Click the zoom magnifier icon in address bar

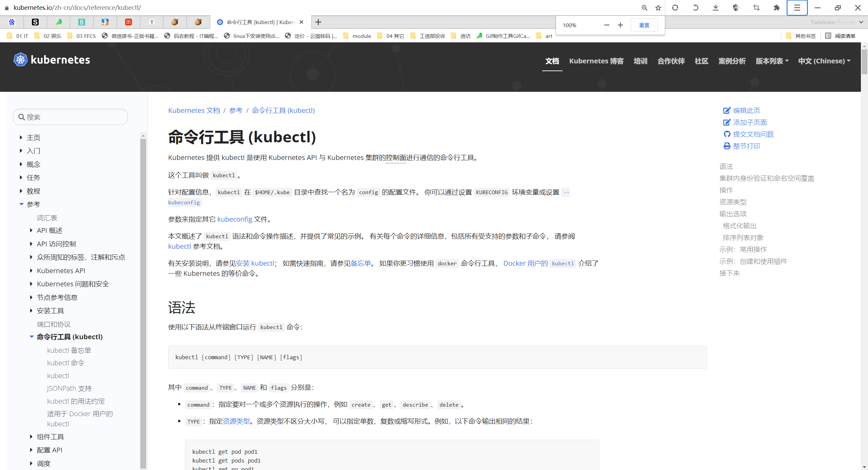(x=644, y=7)
